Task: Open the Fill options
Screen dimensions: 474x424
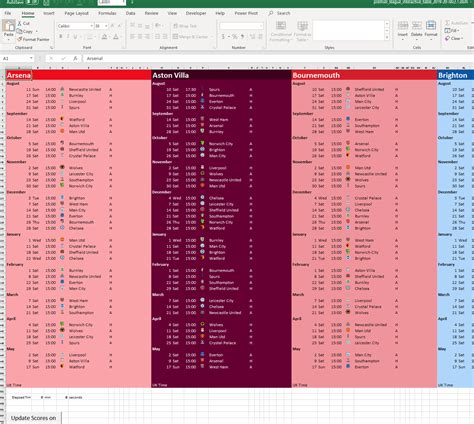Action: [452, 31]
